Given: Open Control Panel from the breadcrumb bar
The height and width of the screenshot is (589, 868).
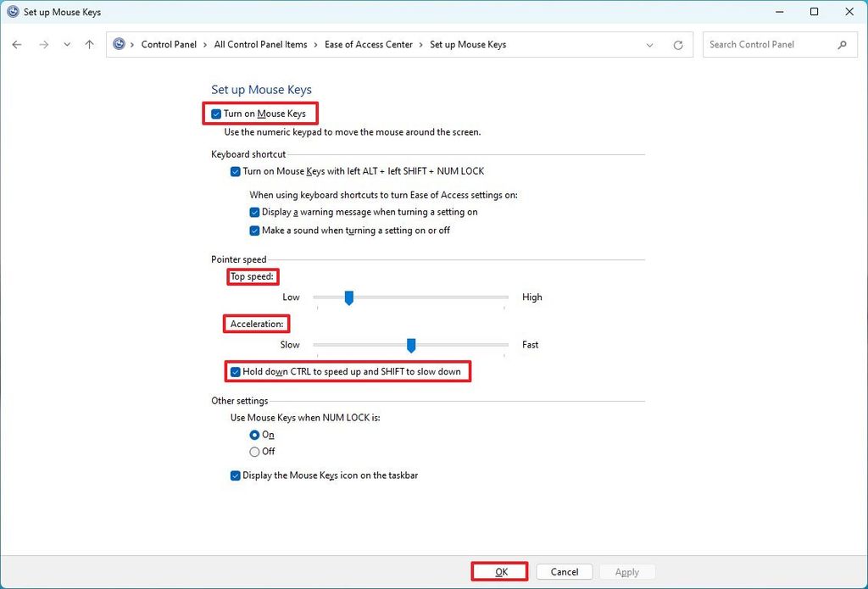Looking at the screenshot, I should [x=169, y=44].
